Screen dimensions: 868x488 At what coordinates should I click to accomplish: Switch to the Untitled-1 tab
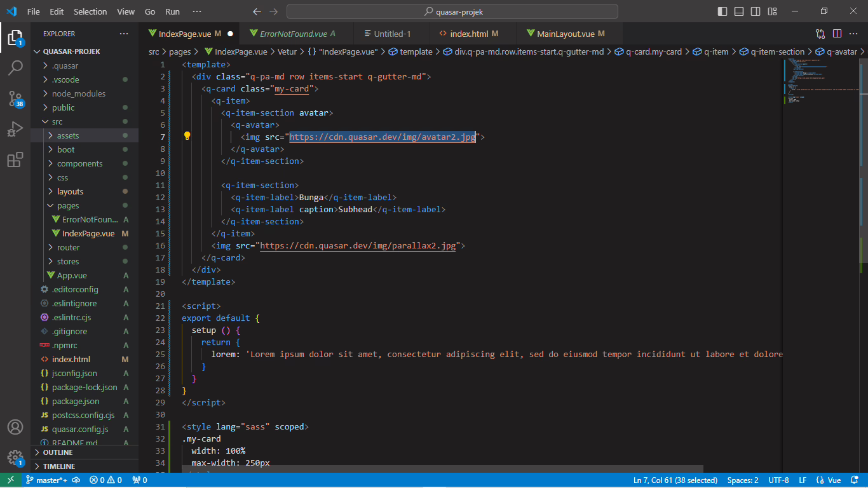coord(392,34)
